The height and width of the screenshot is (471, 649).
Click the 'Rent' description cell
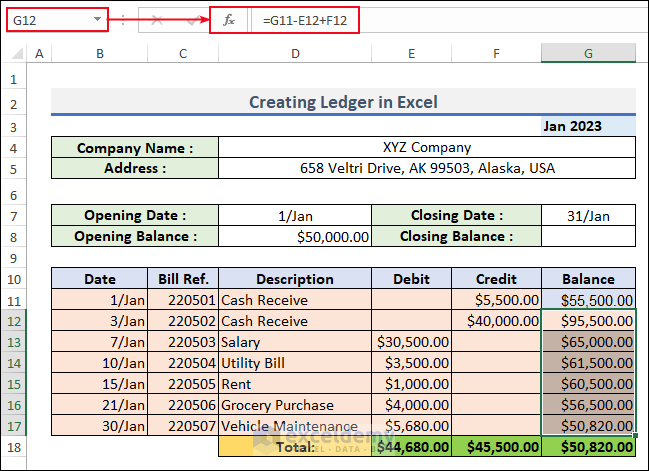click(295, 384)
